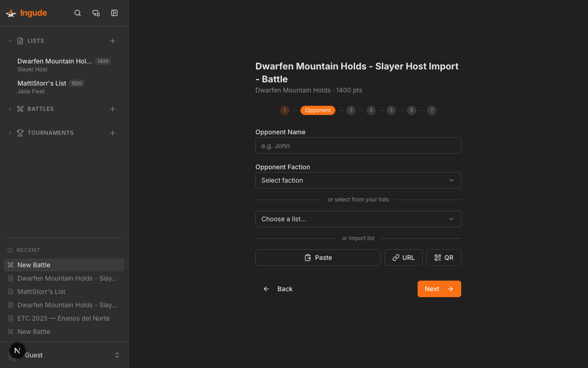This screenshot has height=368, width=588.
Task: Open the Select faction dropdown
Action: pos(358,180)
